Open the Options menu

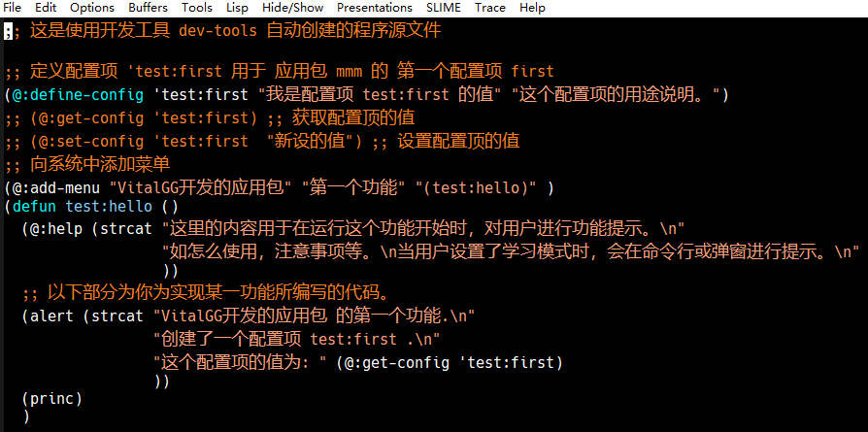(92, 8)
